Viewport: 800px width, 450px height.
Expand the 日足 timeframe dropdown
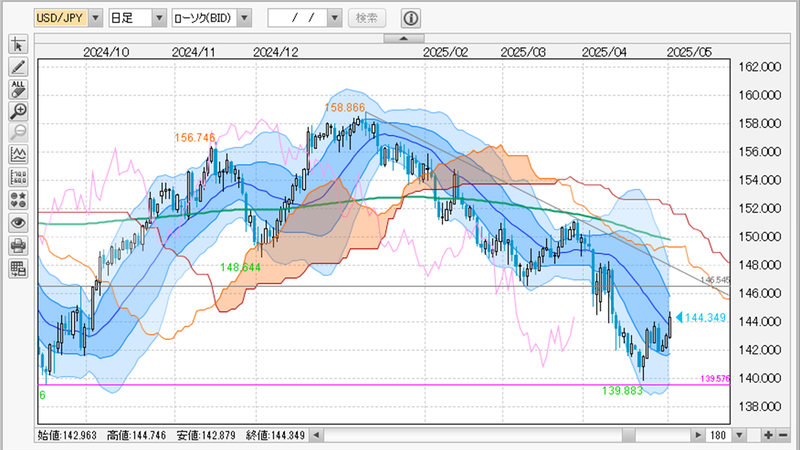[160, 18]
